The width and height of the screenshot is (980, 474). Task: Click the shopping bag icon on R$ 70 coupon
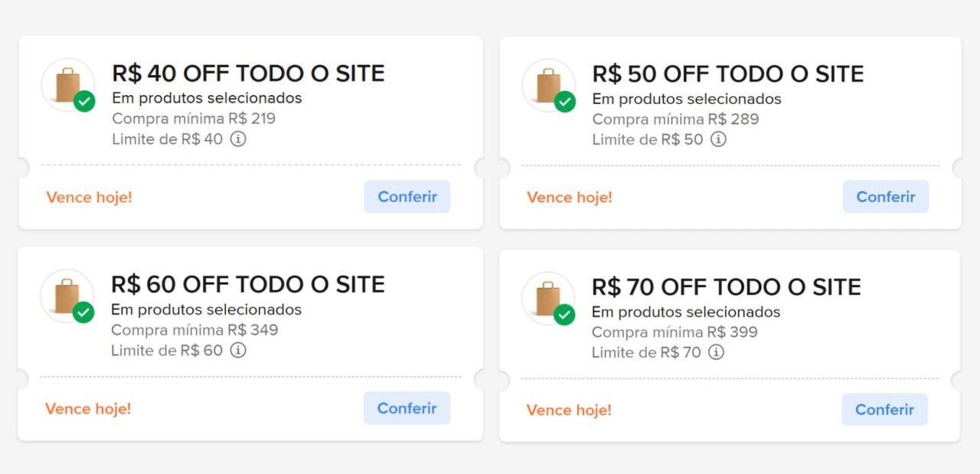click(x=548, y=298)
